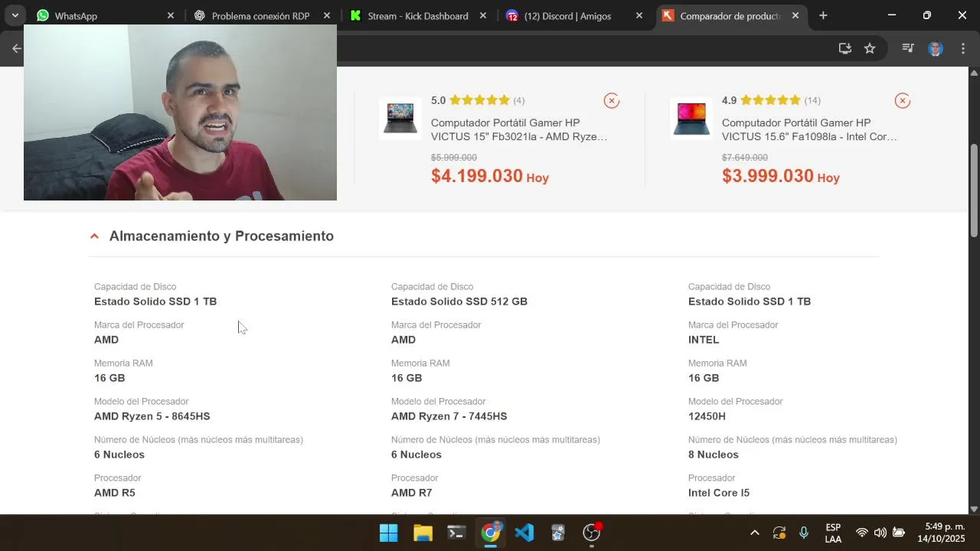The height and width of the screenshot is (551, 980).
Task: Click the install app icon in address bar
Action: point(845,48)
